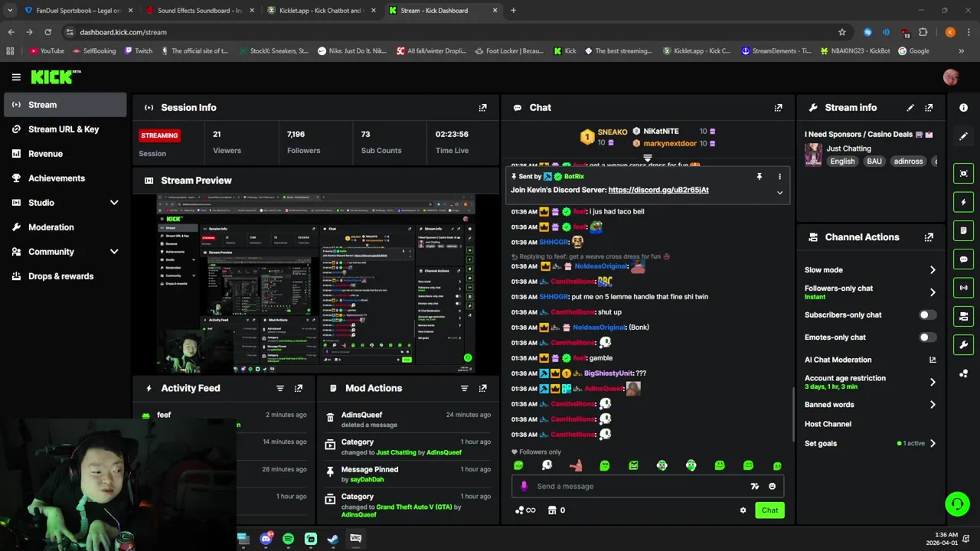
Task: Open Discord from the taskbar
Action: pyautogui.click(x=266, y=539)
